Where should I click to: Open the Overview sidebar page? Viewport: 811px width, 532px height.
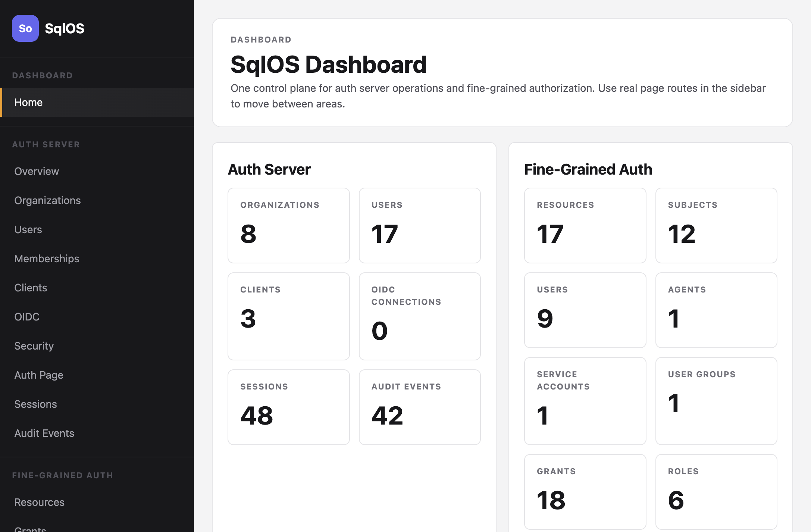coord(37,171)
